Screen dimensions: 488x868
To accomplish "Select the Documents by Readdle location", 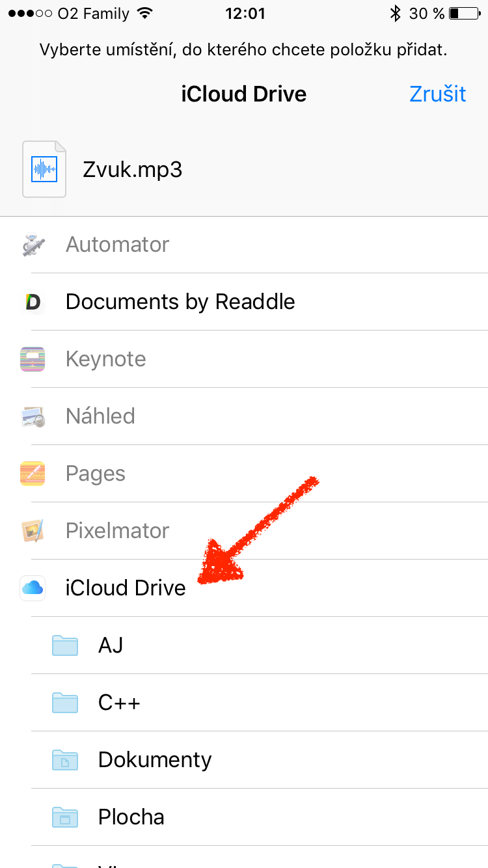I will [x=180, y=302].
